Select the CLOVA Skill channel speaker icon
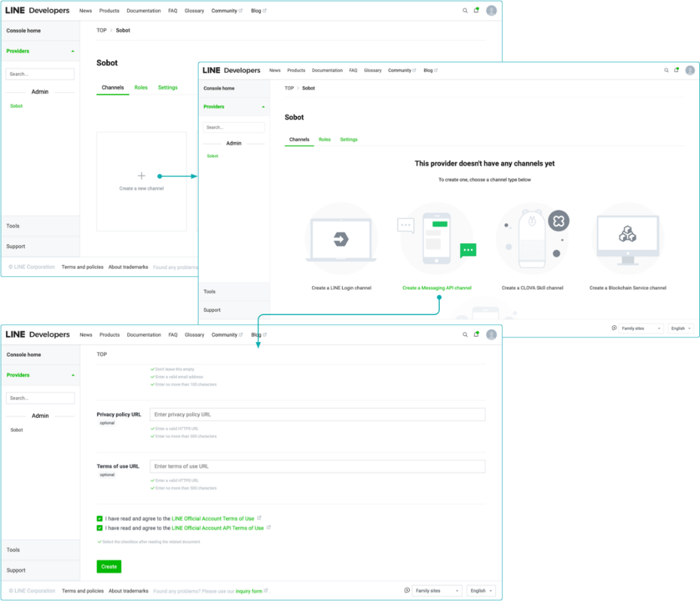700x601 pixels. point(531,239)
